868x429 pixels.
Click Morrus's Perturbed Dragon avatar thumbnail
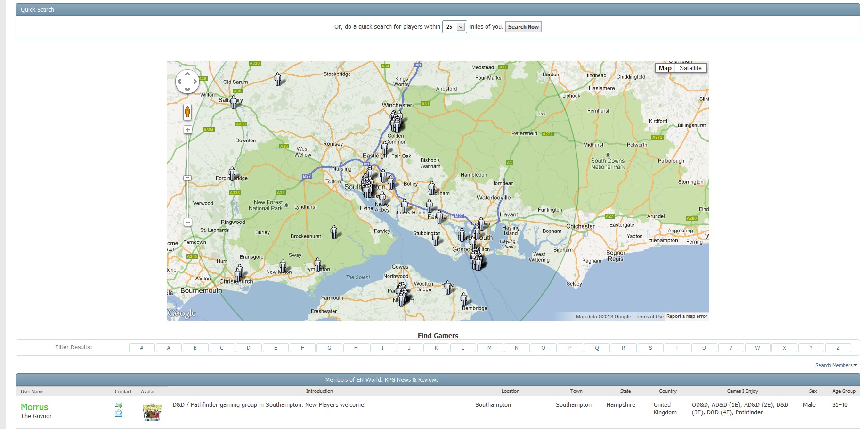pos(152,412)
